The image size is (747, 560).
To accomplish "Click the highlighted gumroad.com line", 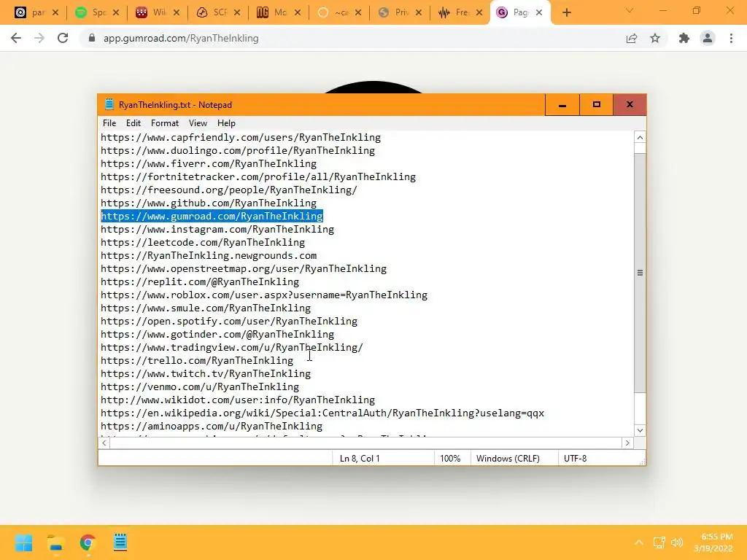I will 212,216.
